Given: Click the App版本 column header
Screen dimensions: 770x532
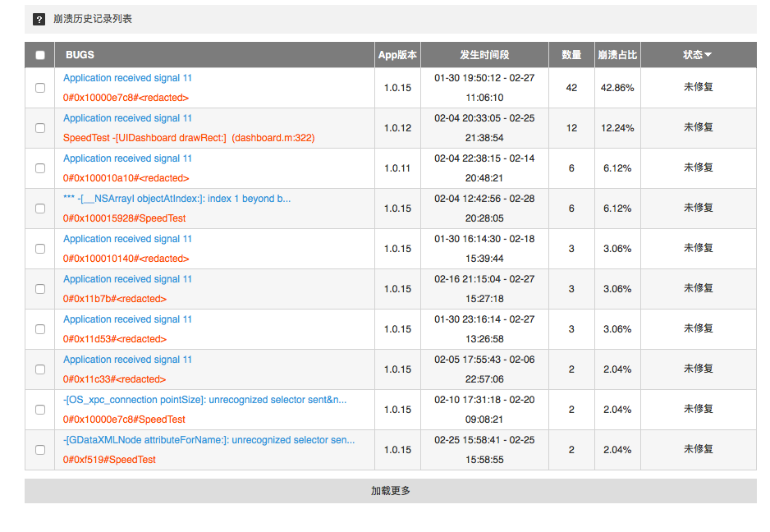Looking at the screenshot, I should pyautogui.click(x=397, y=55).
